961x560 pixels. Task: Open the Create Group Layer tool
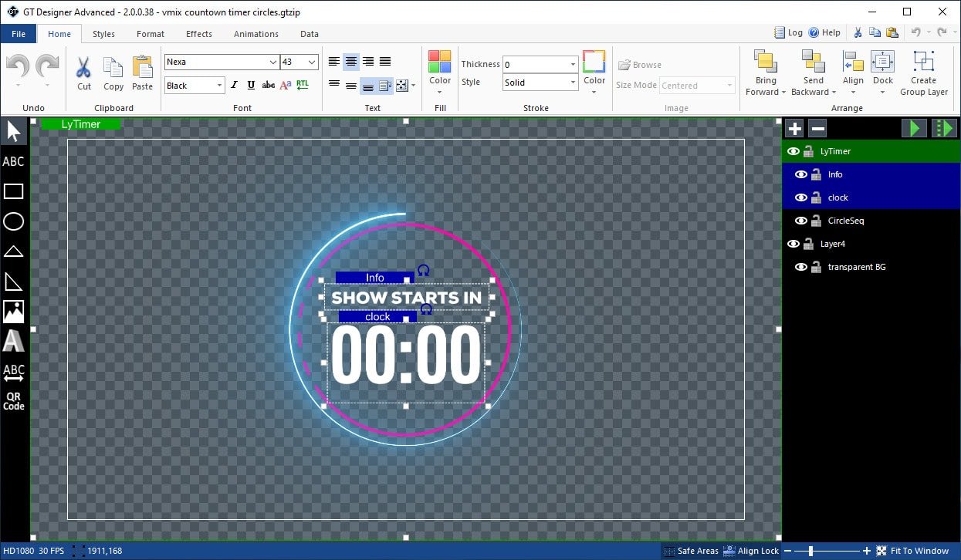(x=924, y=73)
